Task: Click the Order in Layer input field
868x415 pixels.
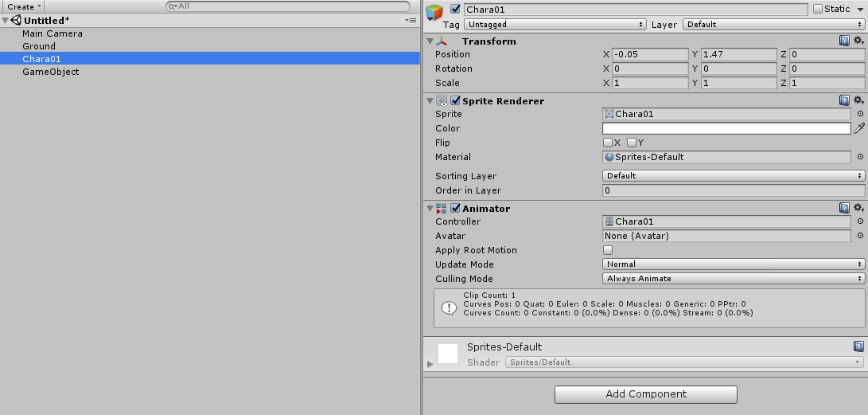Action: pos(733,190)
